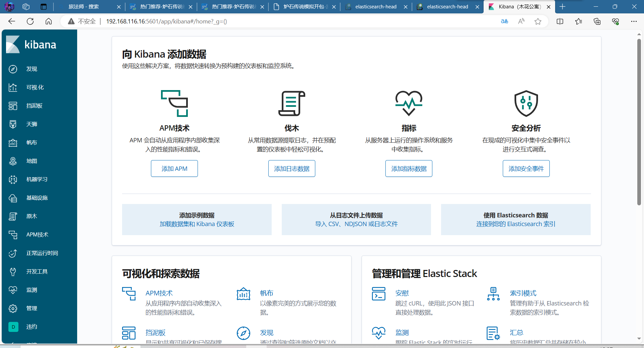The width and height of the screenshot is (644, 348).
Task: Click the translate page icon in address bar
Action: [504, 21]
